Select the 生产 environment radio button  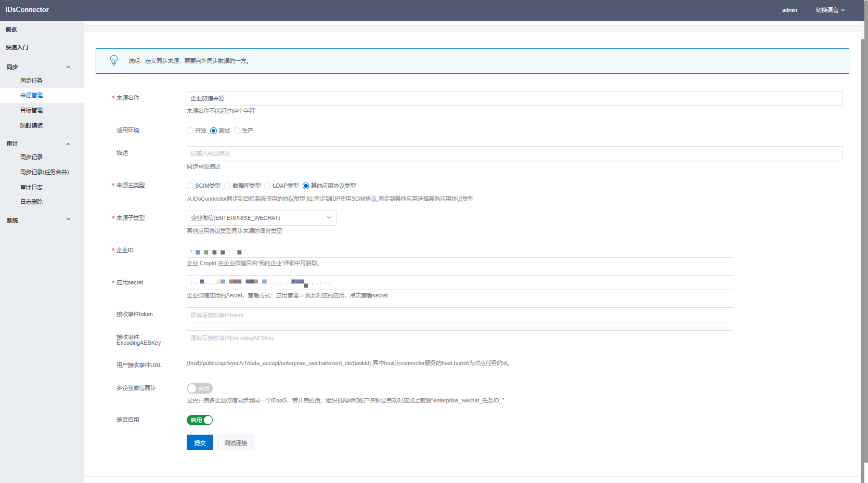[237, 131]
